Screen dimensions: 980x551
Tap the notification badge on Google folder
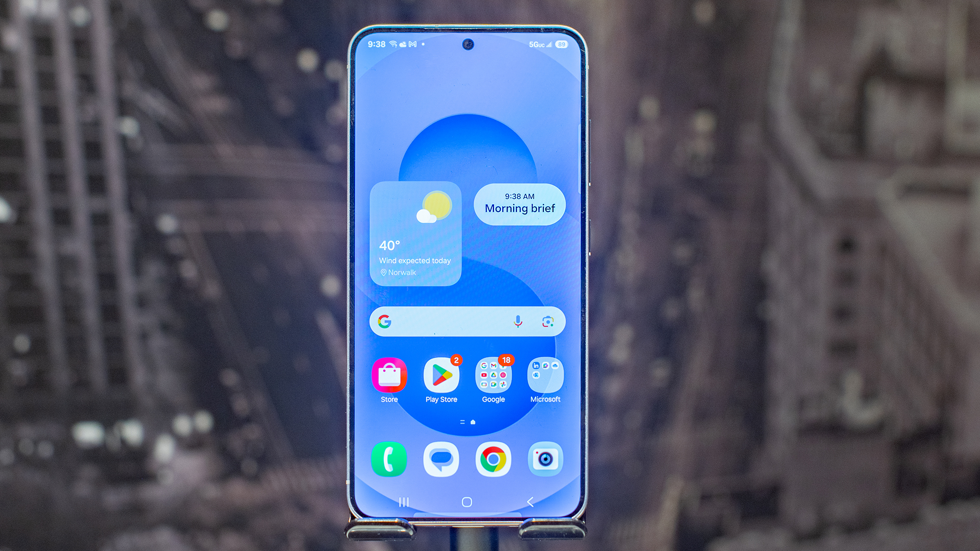(507, 360)
